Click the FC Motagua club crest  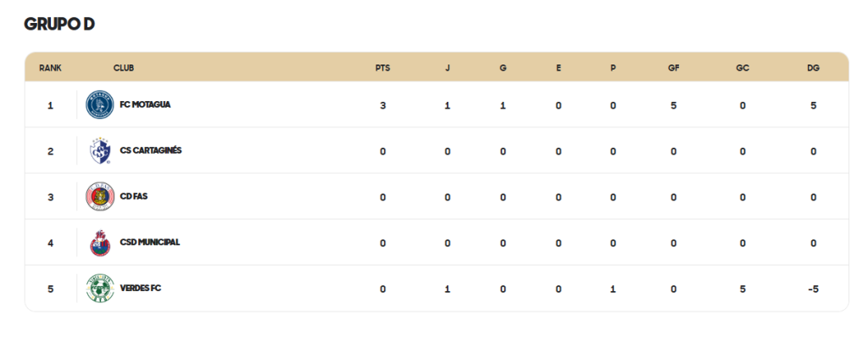click(x=100, y=104)
